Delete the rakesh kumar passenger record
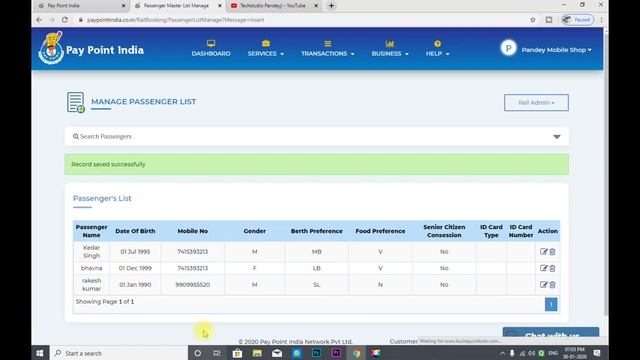Viewport: 640px width, 360px height. 552,284
